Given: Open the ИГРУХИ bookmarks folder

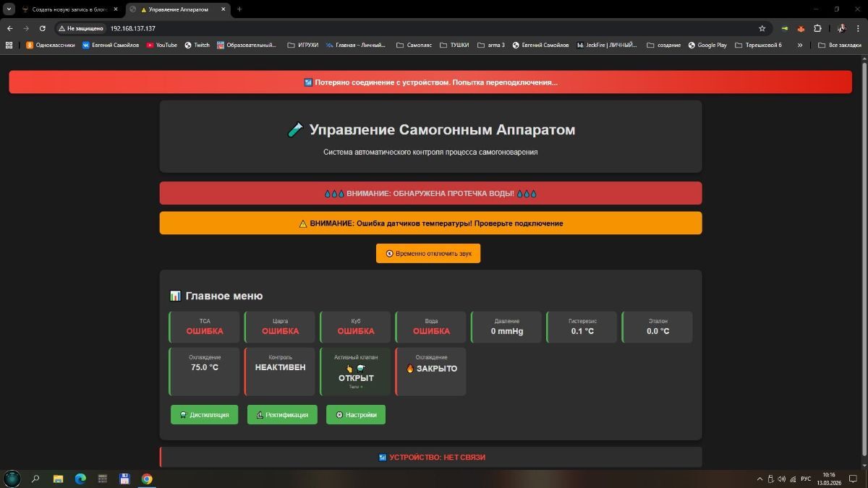Looking at the screenshot, I should tap(302, 45).
